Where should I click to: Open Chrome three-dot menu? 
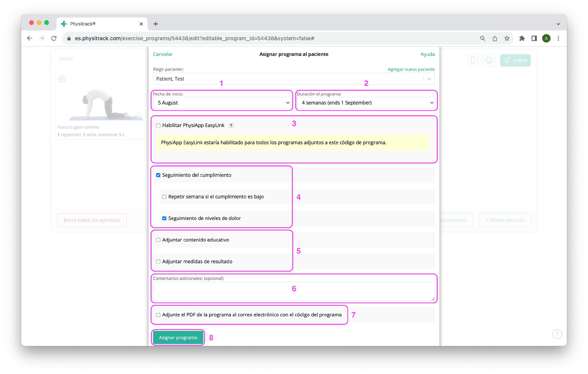click(x=558, y=38)
